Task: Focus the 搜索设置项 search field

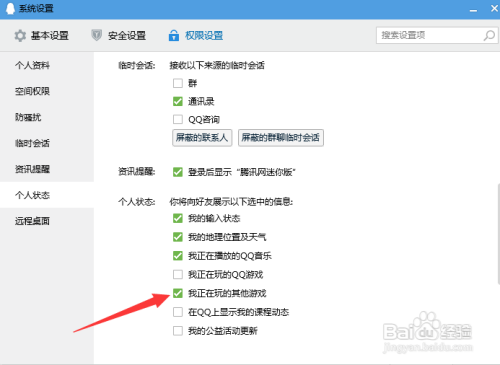Action: [x=437, y=35]
